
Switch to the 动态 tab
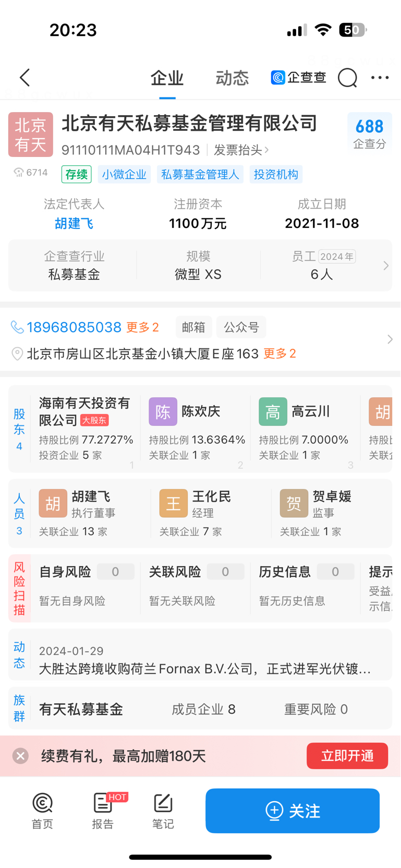tap(232, 78)
